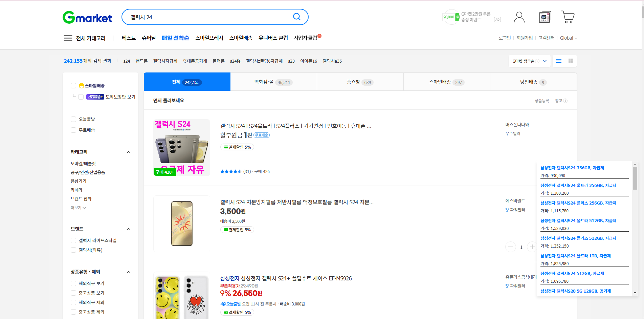Increase quantity with plus button
This screenshot has height=319, width=644.
532,247
